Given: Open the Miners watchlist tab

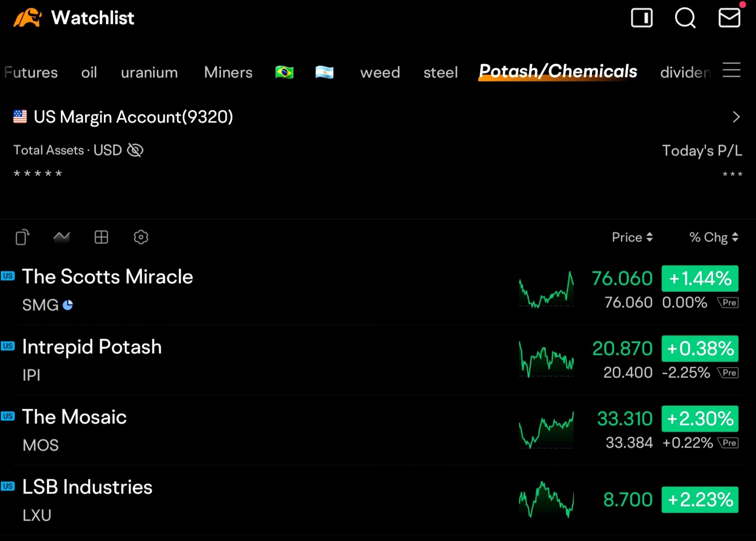Looking at the screenshot, I should coord(228,72).
